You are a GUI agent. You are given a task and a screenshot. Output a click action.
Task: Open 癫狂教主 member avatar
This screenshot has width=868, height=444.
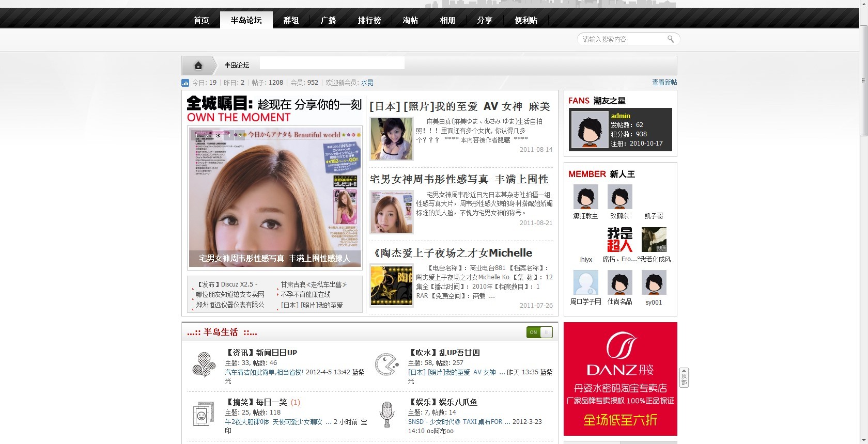(x=586, y=197)
